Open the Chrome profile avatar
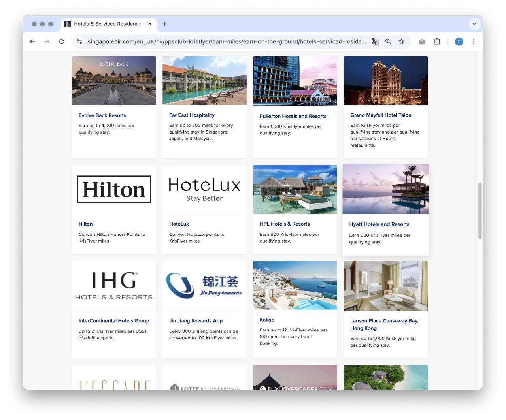The width and height of the screenshot is (506, 420). point(459,41)
